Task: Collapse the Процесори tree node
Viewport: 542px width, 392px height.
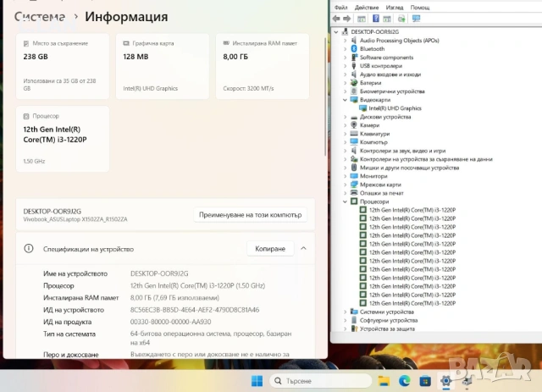Action: point(345,202)
